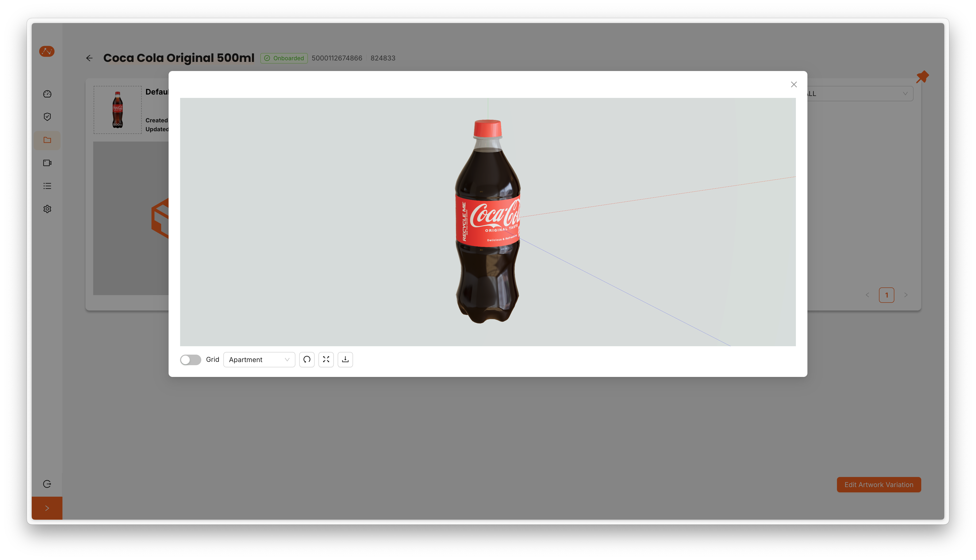The height and width of the screenshot is (560, 976).
Task: Click the logout icon at sidebar bottom
Action: point(47,484)
